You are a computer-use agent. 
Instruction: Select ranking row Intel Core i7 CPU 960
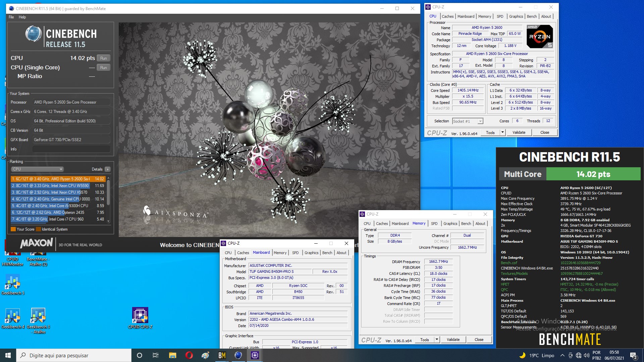click(58, 219)
